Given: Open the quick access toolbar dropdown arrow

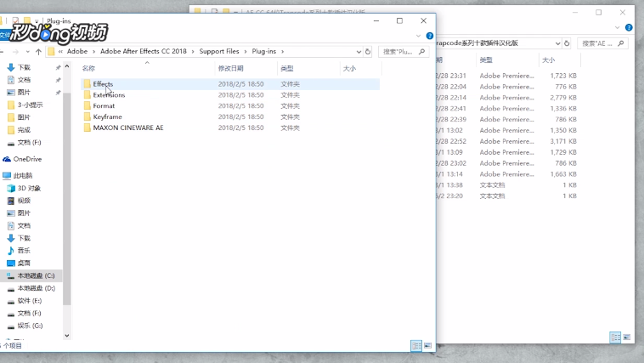Looking at the screenshot, I should coord(37,20).
